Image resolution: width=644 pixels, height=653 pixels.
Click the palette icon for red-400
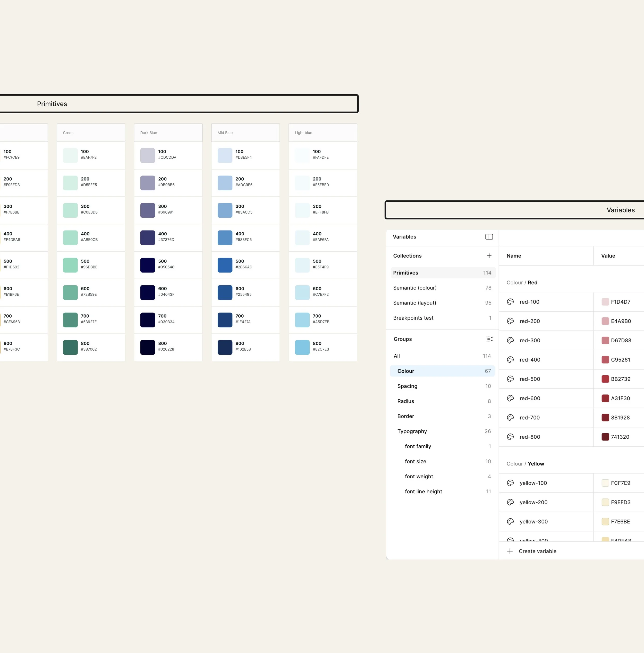(x=510, y=360)
